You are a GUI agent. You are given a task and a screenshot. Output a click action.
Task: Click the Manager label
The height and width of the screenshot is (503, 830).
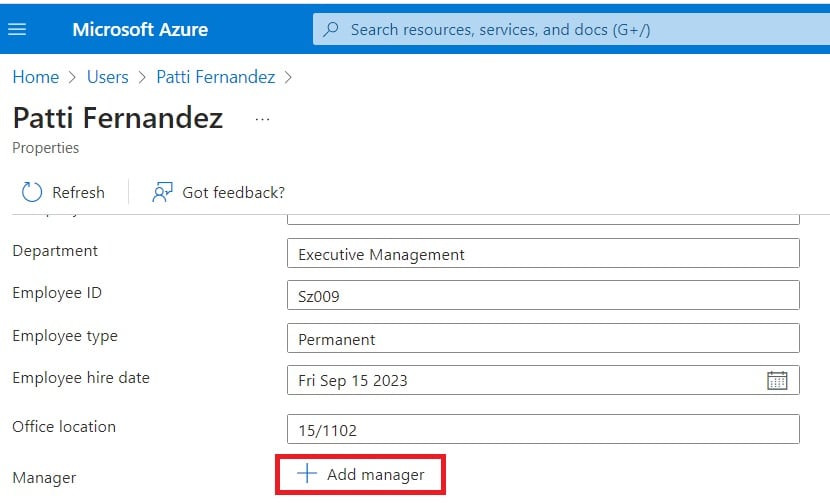tap(44, 478)
